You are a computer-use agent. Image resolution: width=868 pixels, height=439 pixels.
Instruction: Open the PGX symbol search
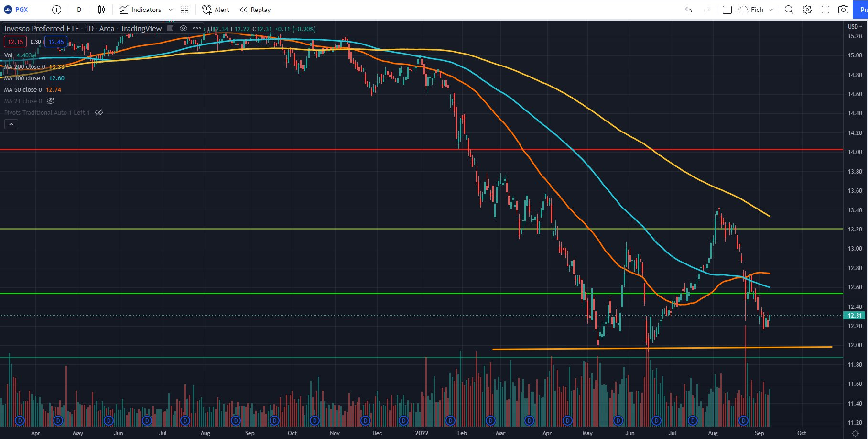[x=16, y=10]
